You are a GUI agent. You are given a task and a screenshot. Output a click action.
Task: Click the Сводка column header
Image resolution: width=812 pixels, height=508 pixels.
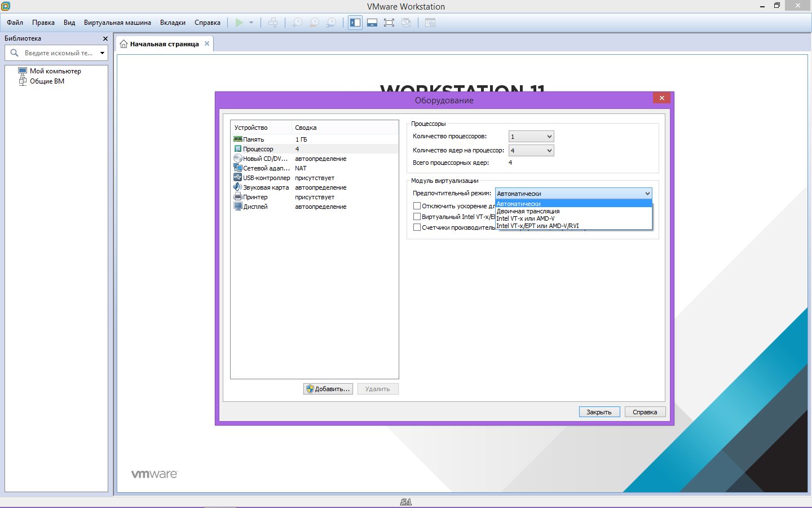pos(345,128)
